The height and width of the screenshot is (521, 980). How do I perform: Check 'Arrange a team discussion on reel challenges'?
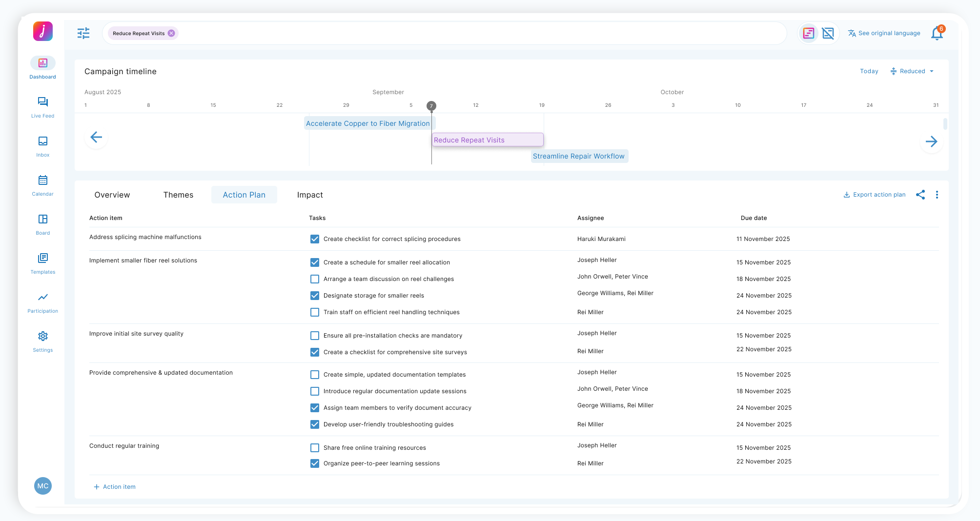[x=315, y=279]
